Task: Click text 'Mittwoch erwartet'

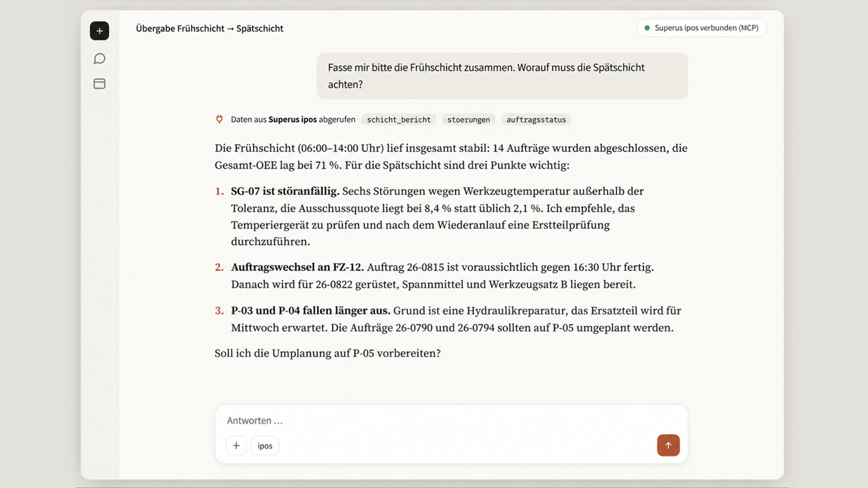Action: click(278, 328)
